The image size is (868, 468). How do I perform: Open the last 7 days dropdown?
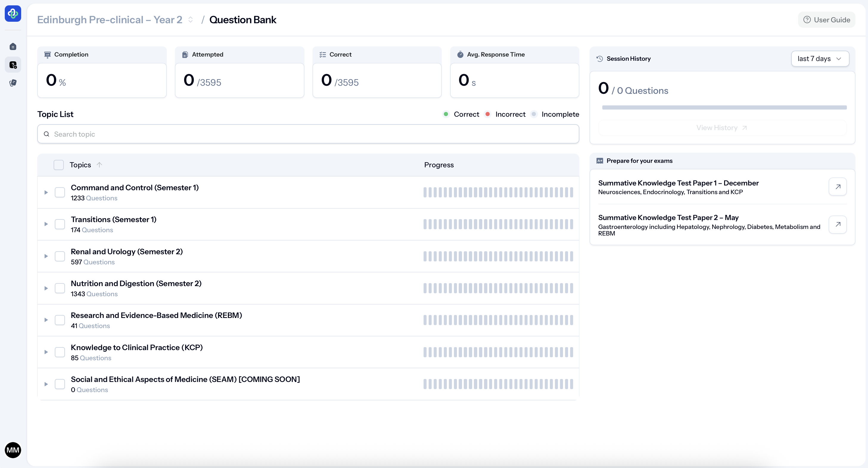[819, 59]
